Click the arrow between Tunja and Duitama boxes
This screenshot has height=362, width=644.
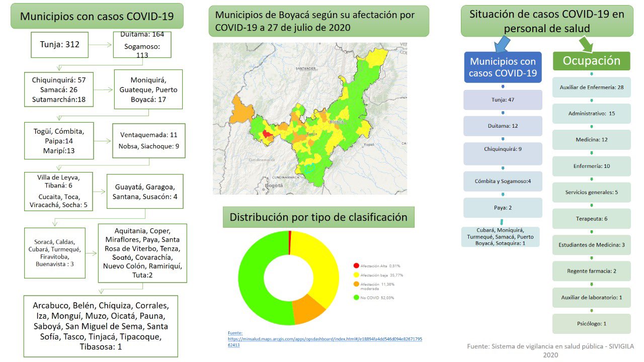click(101, 45)
